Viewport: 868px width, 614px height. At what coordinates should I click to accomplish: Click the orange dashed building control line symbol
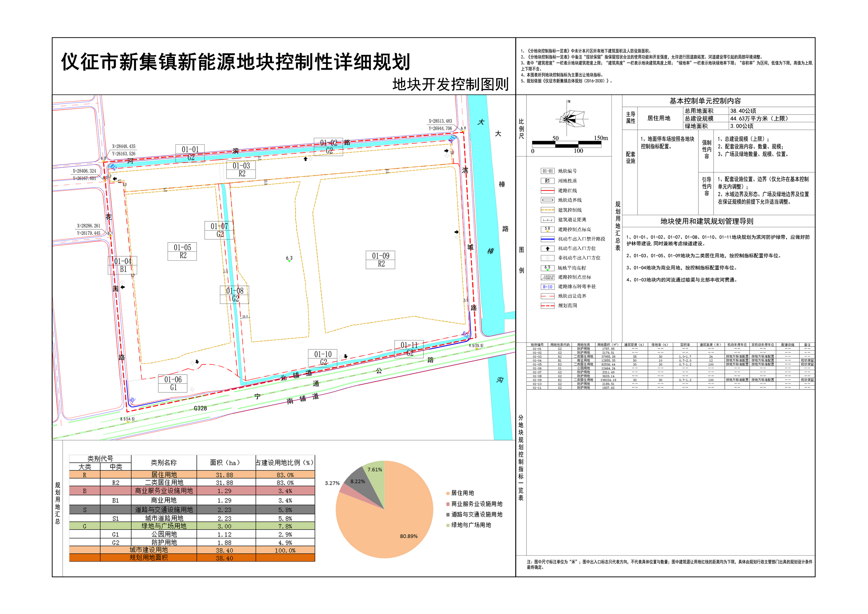(x=547, y=210)
